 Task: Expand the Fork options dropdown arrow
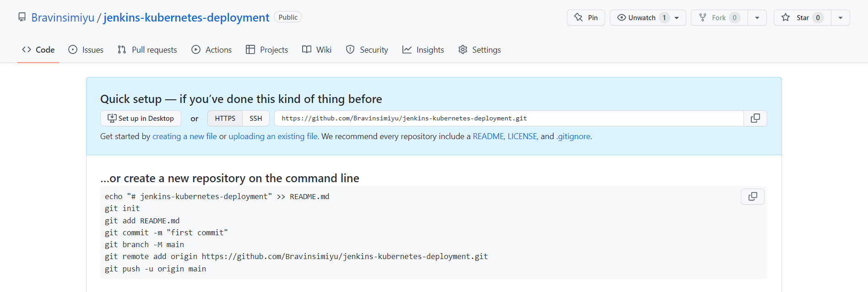pyautogui.click(x=757, y=17)
